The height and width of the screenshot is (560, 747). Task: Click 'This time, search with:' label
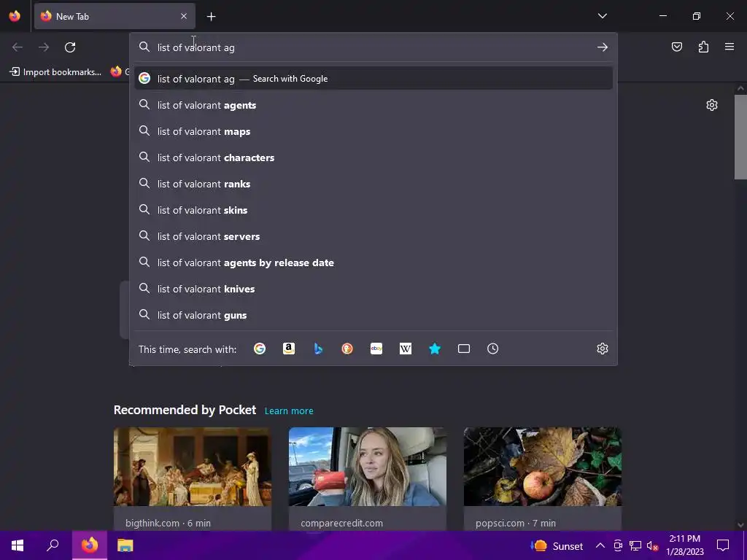click(x=187, y=349)
